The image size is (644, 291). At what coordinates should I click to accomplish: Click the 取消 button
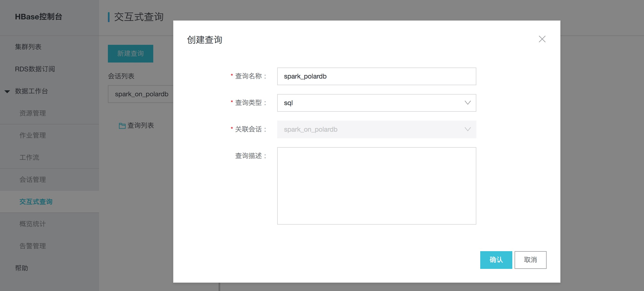[530, 260]
